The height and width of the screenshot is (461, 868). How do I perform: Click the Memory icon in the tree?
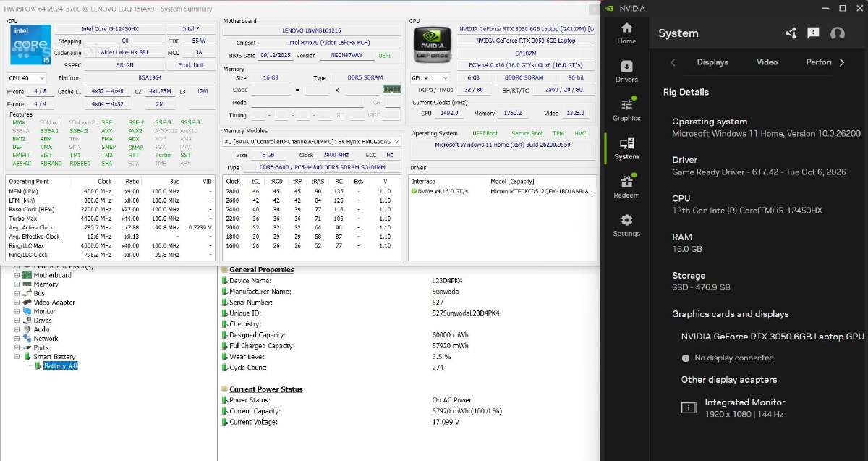pos(27,284)
